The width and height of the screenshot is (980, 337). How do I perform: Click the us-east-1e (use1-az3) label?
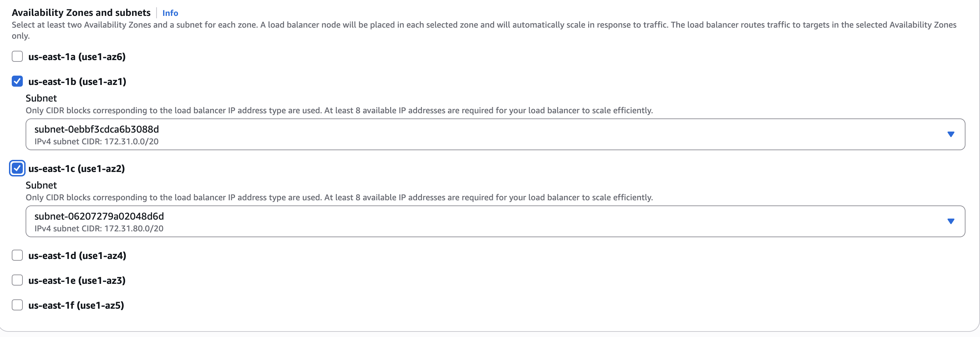(77, 280)
